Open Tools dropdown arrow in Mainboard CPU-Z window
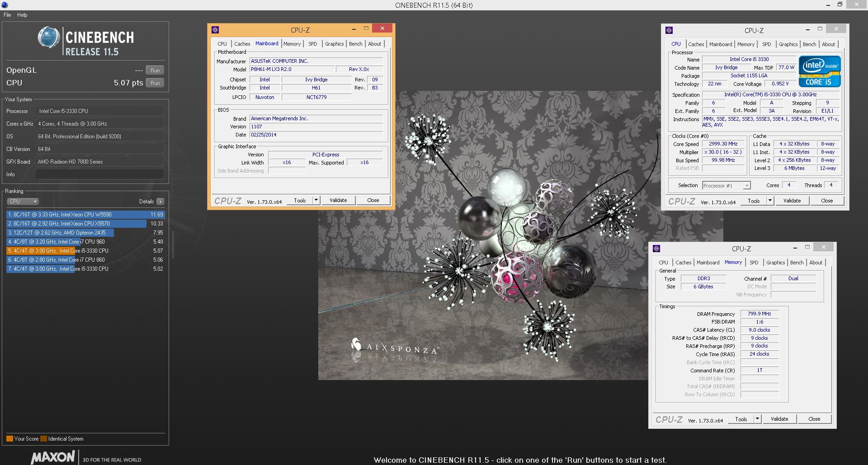Viewport: 868px width, 465px height. [316, 200]
